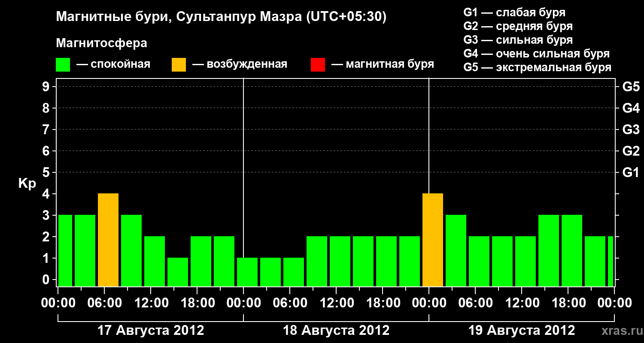The width and height of the screenshot is (644, 343).
Task: Click the chart title Магнитные бури
Action: point(109,17)
